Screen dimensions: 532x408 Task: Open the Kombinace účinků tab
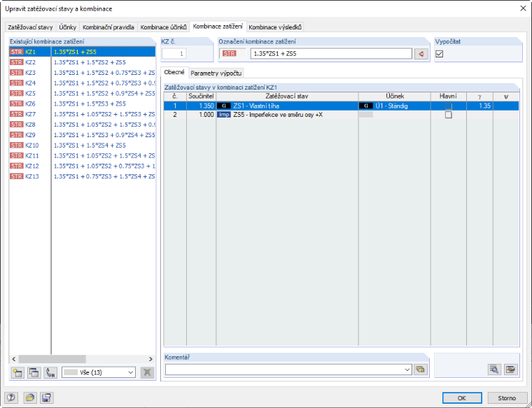(x=164, y=27)
